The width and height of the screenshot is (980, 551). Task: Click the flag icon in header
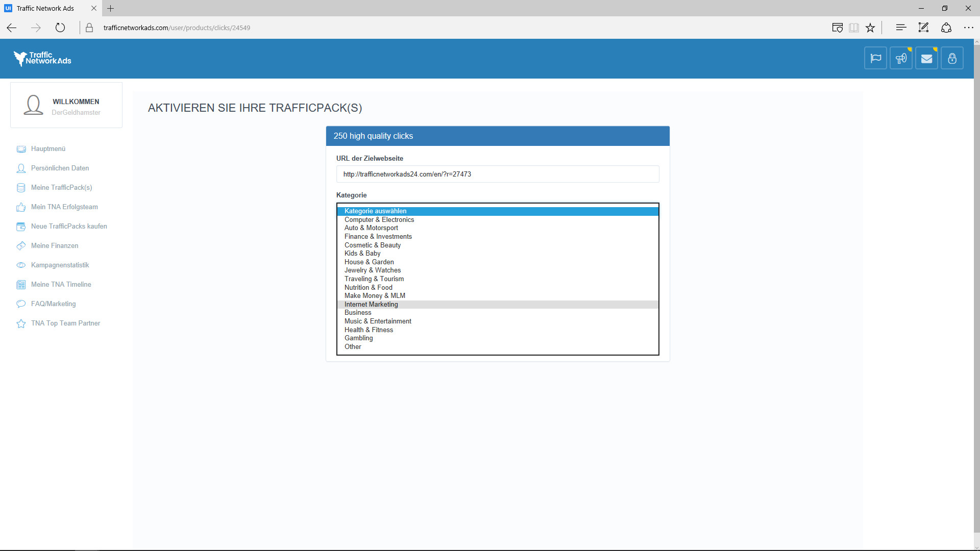875,58
